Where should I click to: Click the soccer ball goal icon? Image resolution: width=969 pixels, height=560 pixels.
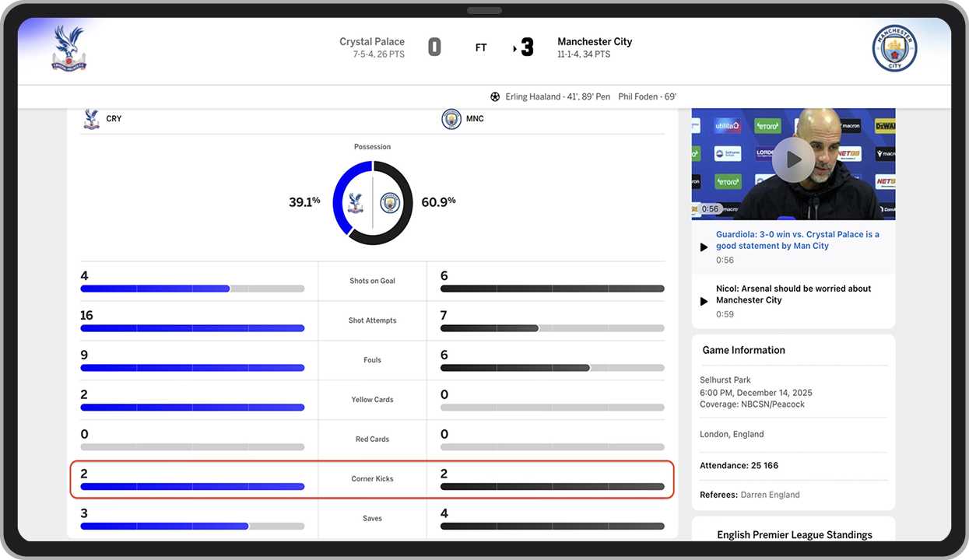495,97
